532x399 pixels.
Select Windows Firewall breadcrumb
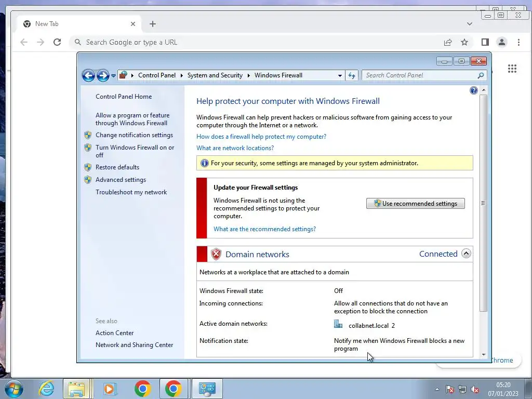pyautogui.click(x=278, y=75)
